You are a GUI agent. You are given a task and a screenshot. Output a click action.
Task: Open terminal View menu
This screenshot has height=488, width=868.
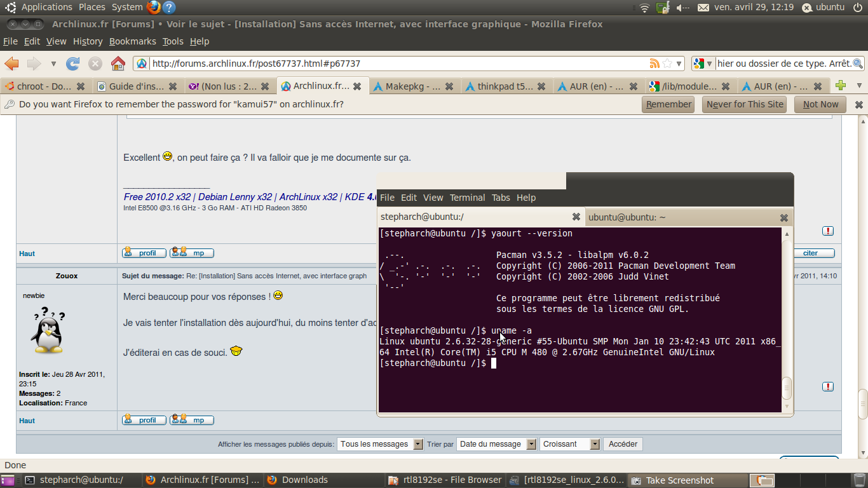(433, 198)
